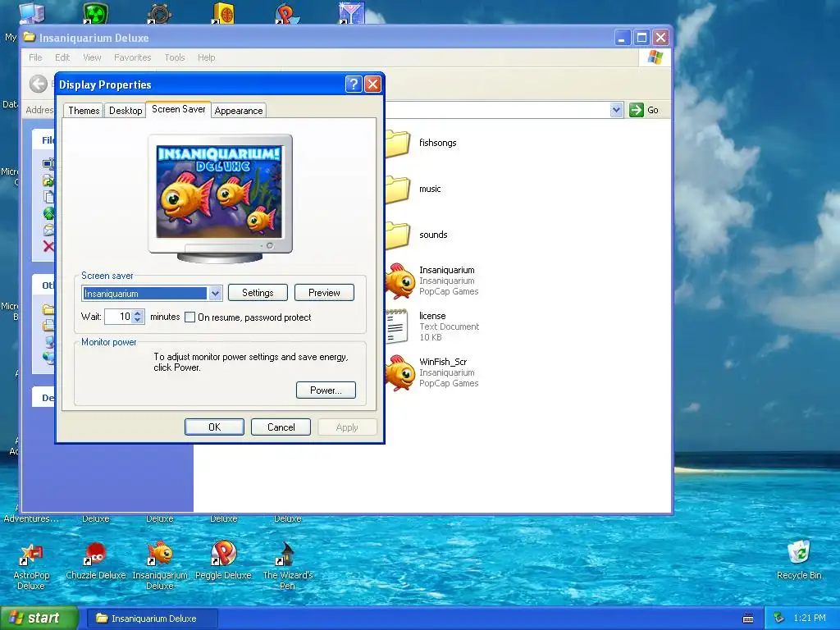
Task: Enable password protect on resume
Action: 189,317
